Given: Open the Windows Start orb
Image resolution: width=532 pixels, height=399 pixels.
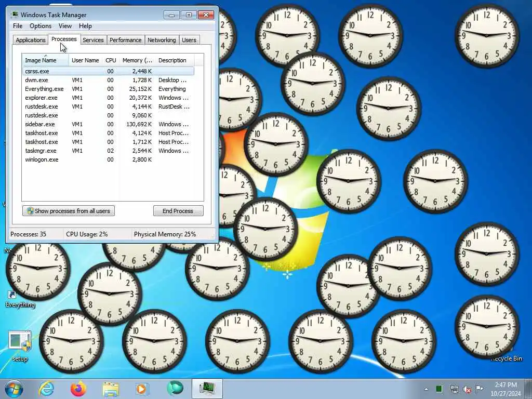Looking at the screenshot, I should click(x=14, y=389).
